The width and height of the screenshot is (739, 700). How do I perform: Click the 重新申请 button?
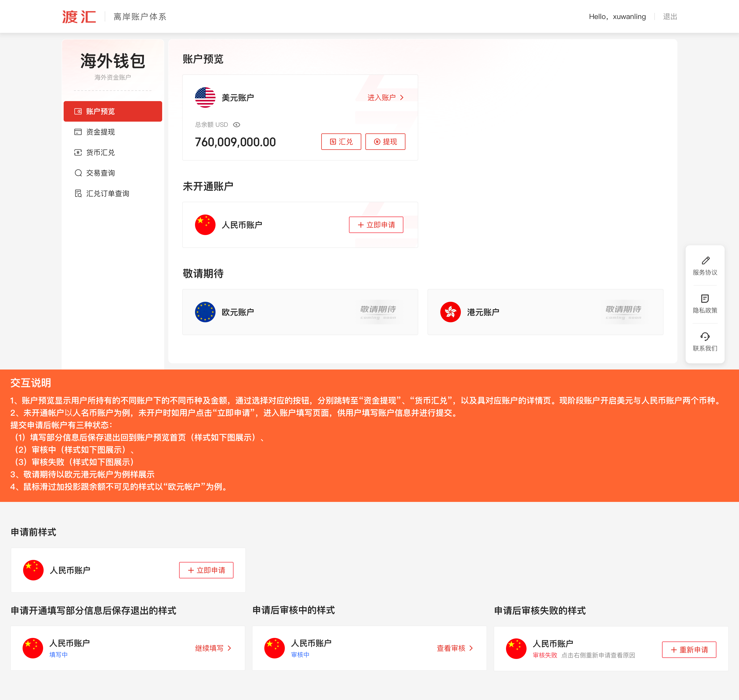click(689, 650)
